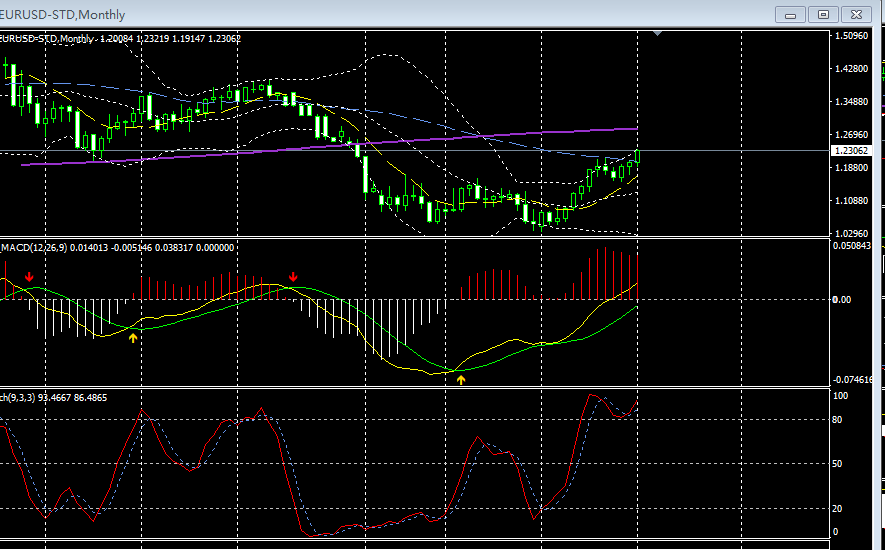Viewport: 885px width, 550px height.
Task: Click the OHLC info text in main chart
Action: [168, 38]
